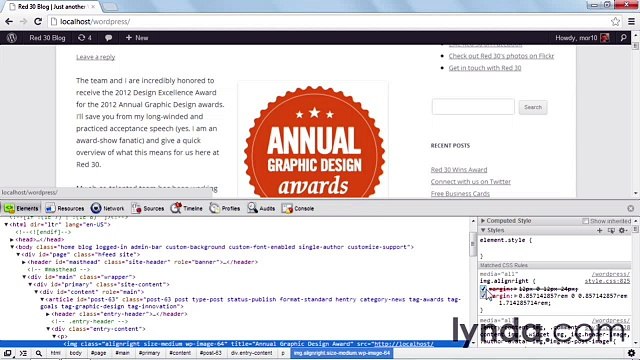Screen dimensions: 640x360
Task: Select the Red 30 Blog browser tab
Action: click(x=51, y=7)
